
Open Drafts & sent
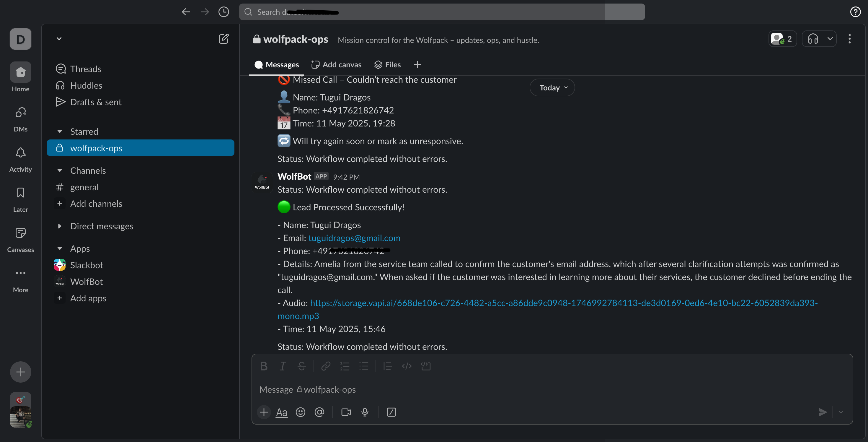pos(140,102)
